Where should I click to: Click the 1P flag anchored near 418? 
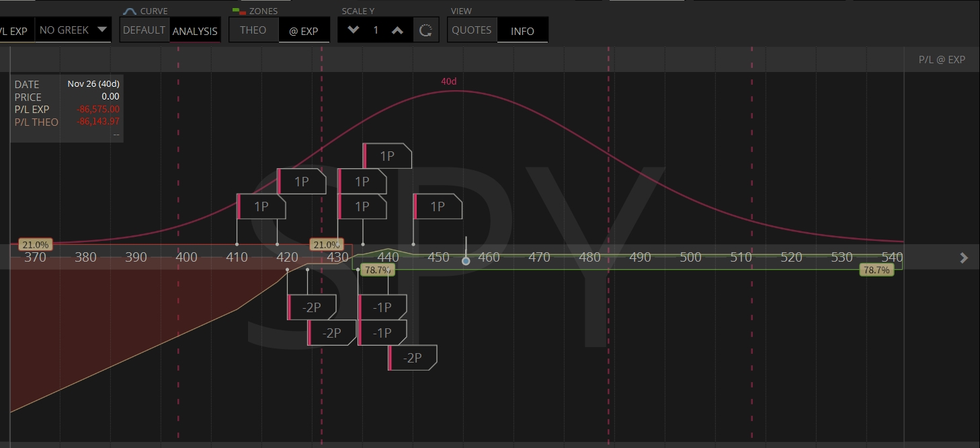301,182
